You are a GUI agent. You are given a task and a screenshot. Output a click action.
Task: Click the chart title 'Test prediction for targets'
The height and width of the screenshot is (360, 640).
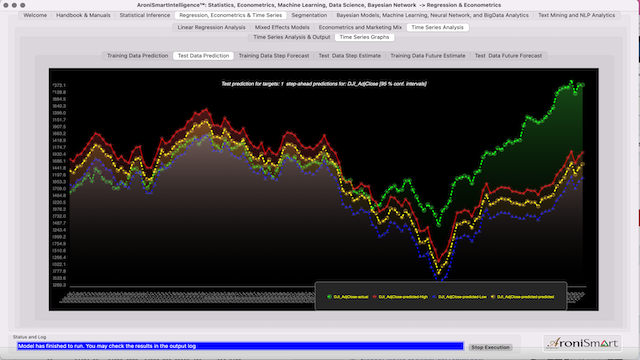click(324, 84)
